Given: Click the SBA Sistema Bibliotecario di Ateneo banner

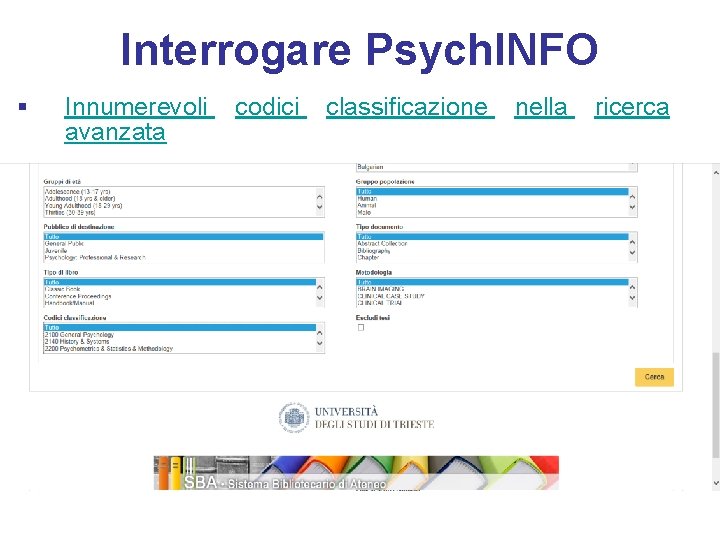Looking at the screenshot, I should (x=356, y=473).
